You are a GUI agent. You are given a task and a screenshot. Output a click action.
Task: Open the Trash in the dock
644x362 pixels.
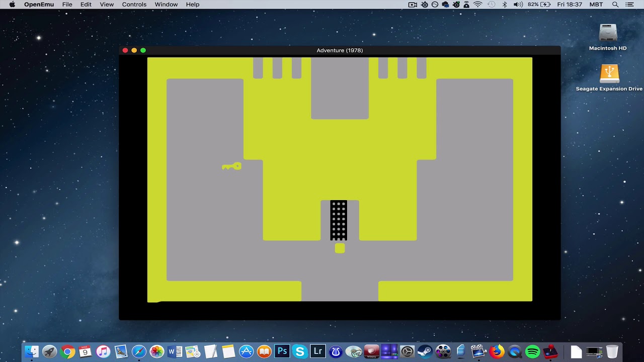click(612, 351)
